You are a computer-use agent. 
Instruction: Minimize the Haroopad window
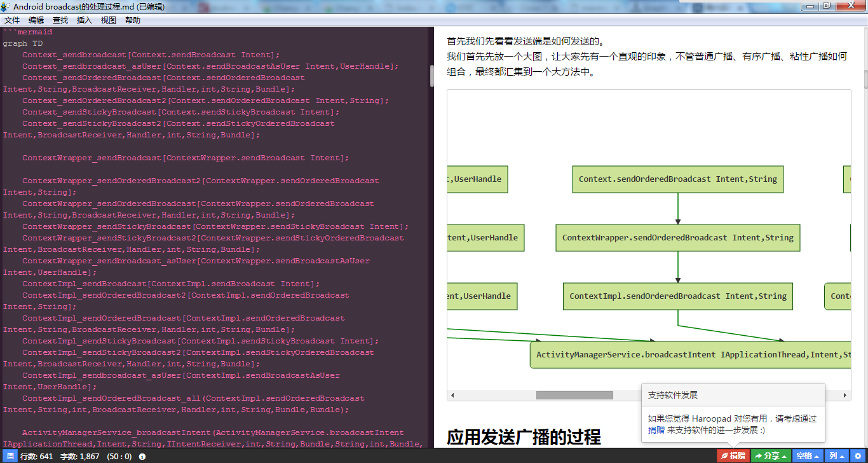(811, 6)
